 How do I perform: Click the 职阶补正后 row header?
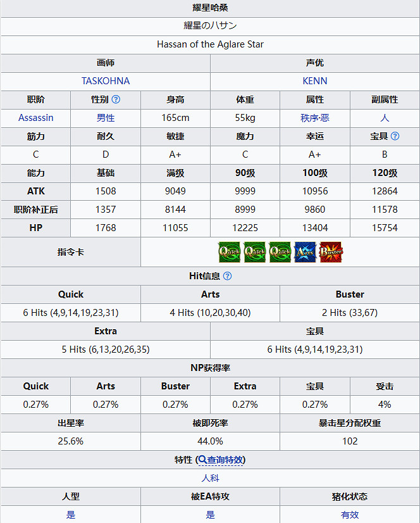point(35,210)
